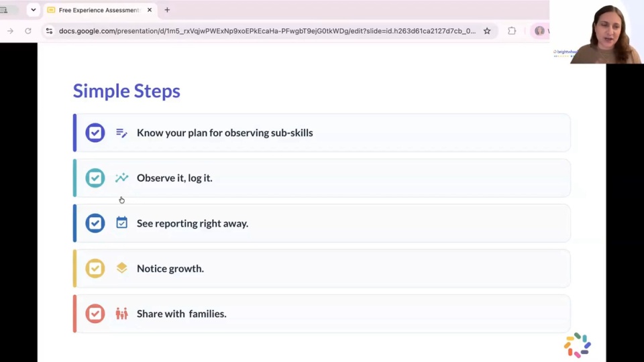This screenshot has height=362, width=644.
Task: Click the yellow stacked layers icon
Action: [121, 267]
